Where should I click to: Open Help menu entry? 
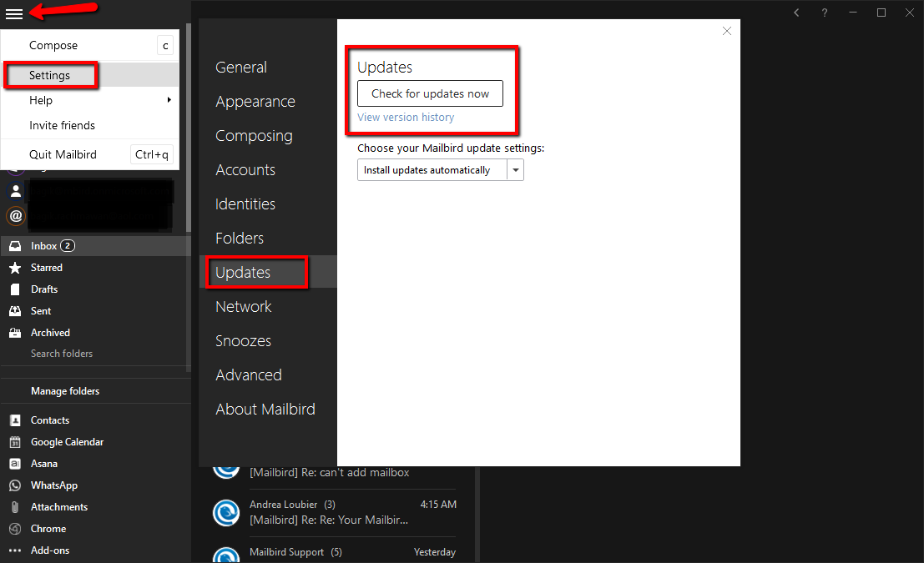click(90, 100)
